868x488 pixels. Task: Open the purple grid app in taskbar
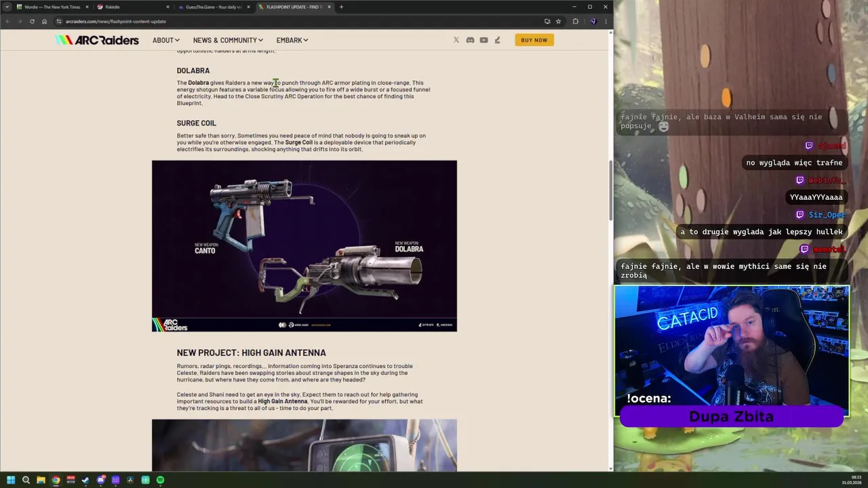point(115,480)
